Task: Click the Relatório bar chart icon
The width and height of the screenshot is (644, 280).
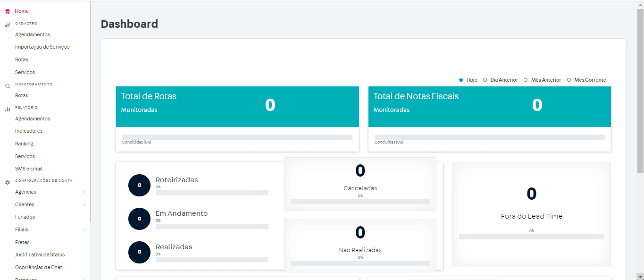Action: point(7,109)
